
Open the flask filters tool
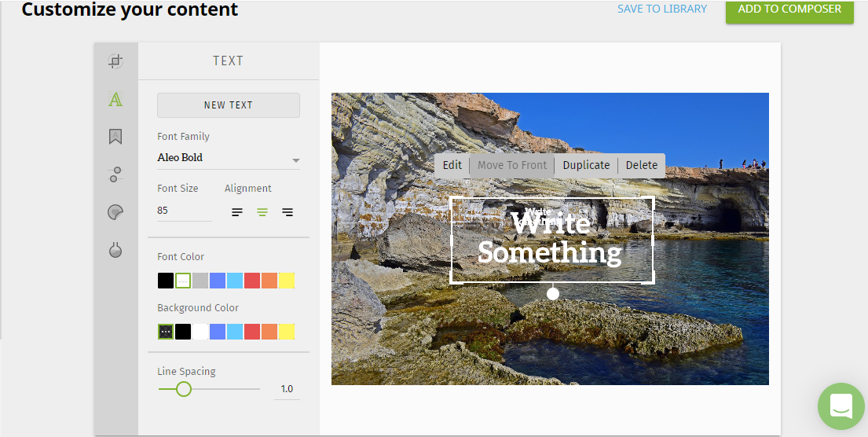tap(115, 250)
